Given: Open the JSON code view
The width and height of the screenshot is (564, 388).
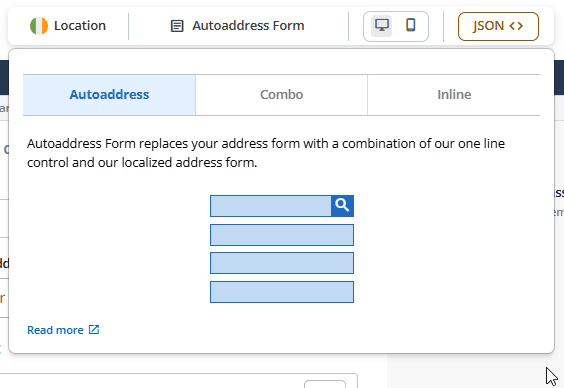Looking at the screenshot, I should (498, 26).
